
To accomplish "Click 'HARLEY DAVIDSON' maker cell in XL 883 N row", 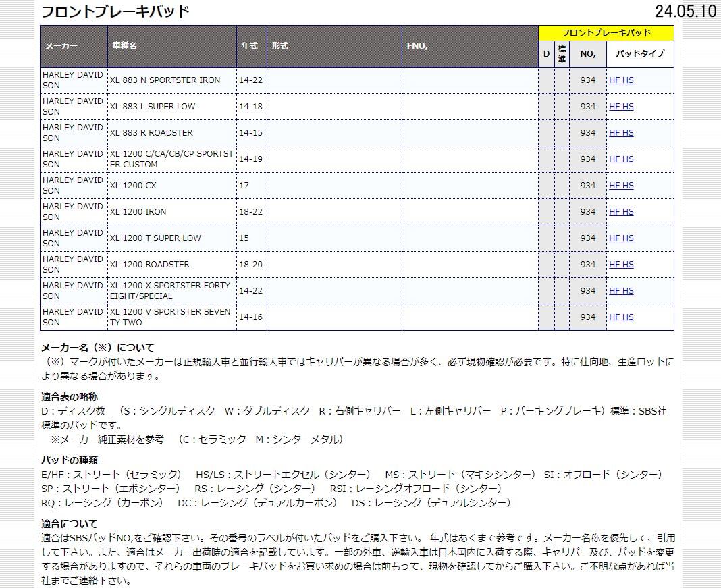I will pos(74,80).
